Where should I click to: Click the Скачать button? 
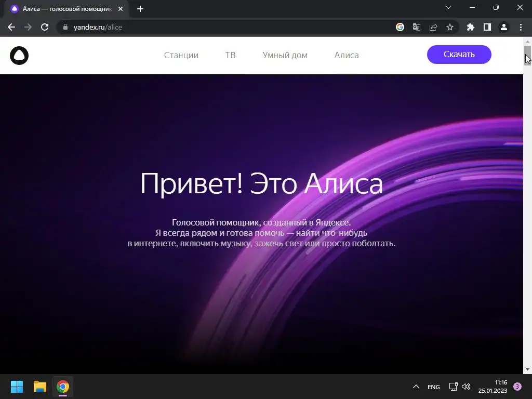tap(459, 54)
